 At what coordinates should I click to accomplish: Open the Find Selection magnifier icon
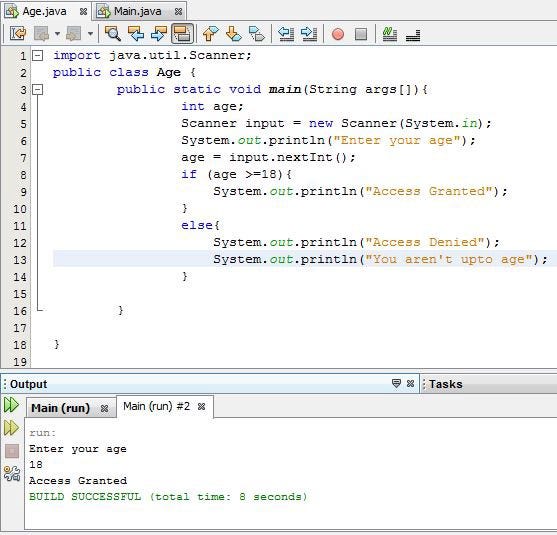tap(113, 34)
